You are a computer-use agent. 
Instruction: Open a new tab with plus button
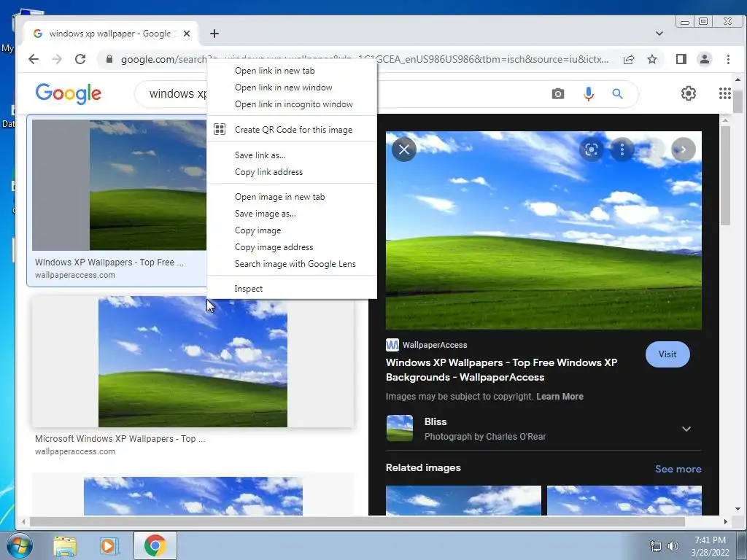pyautogui.click(x=214, y=34)
